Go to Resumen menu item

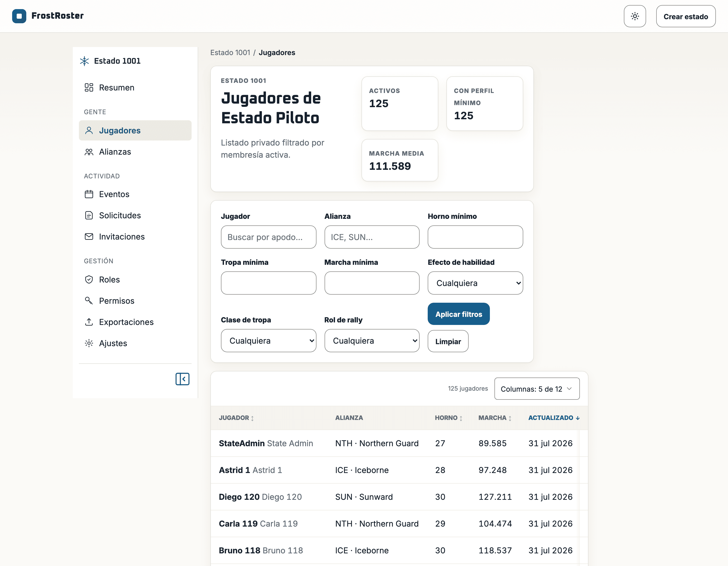pos(135,88)
